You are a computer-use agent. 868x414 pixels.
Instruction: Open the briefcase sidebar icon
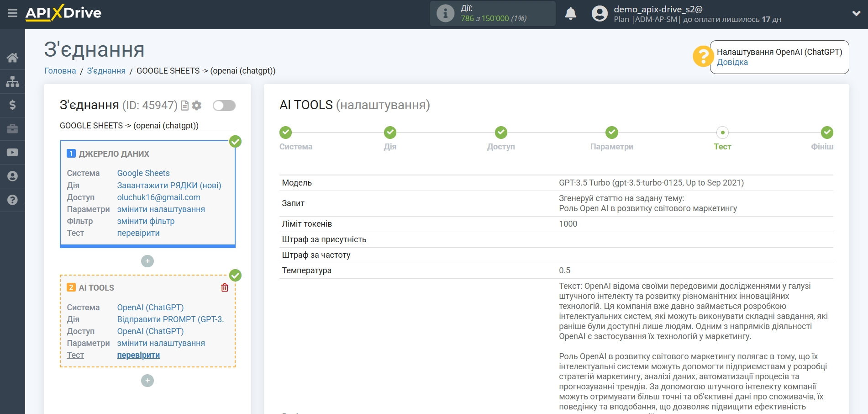tap(12, 129)
